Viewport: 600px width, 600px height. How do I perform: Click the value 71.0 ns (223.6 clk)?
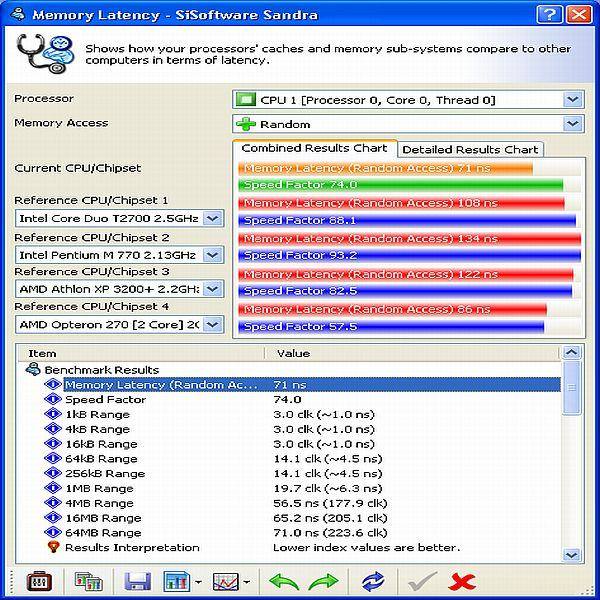pos(330,533)
